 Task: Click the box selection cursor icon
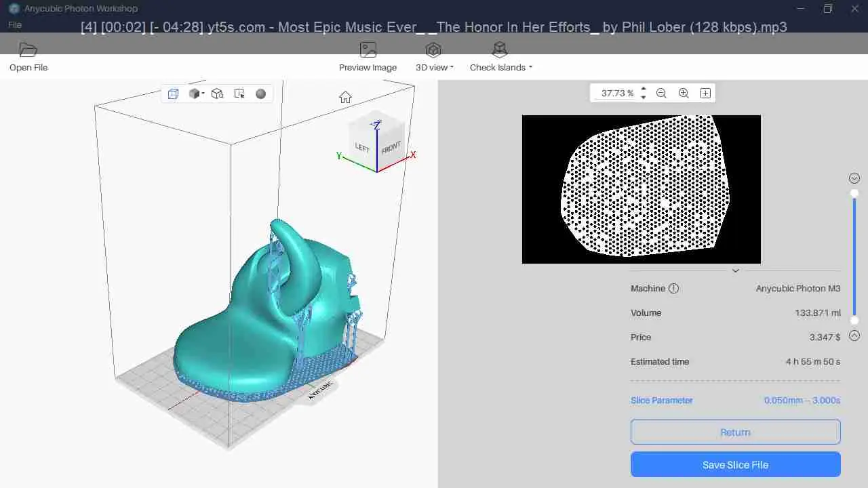pos(239,94)
